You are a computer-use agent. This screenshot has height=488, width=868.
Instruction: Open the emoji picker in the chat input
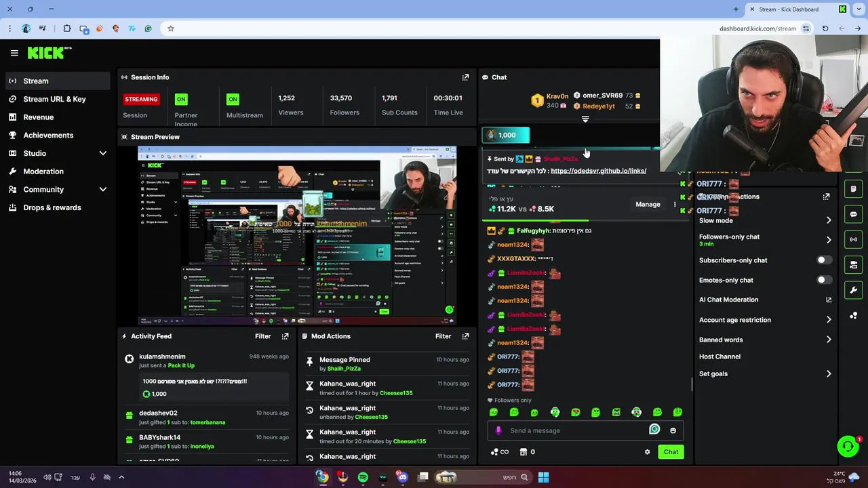point(673,430)
